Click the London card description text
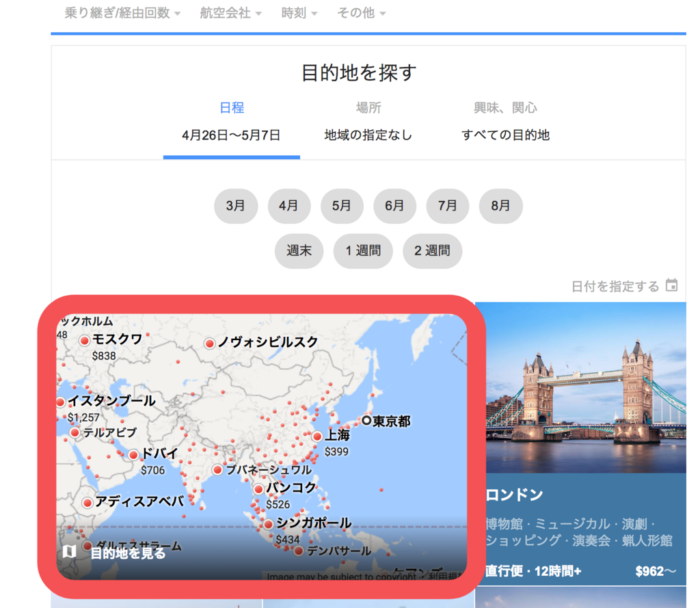700x608 pixels. [x=579, y=532]
